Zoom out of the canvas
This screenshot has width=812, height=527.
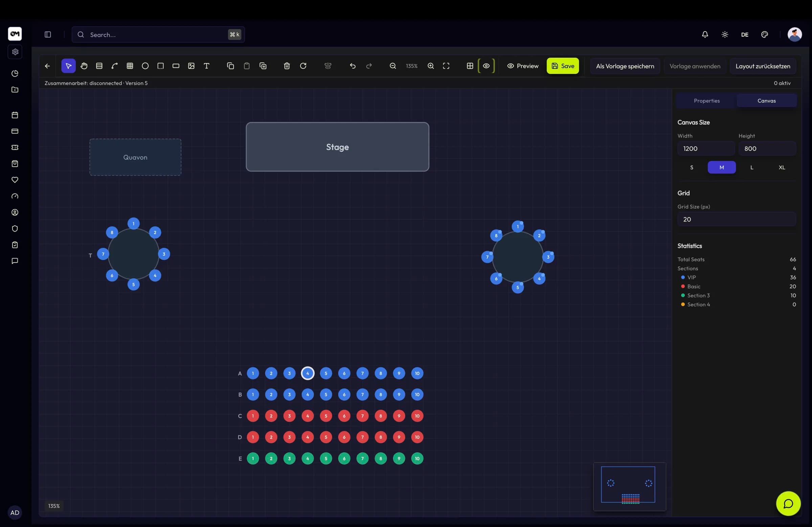pyautogui.click(x=393, y=66)
